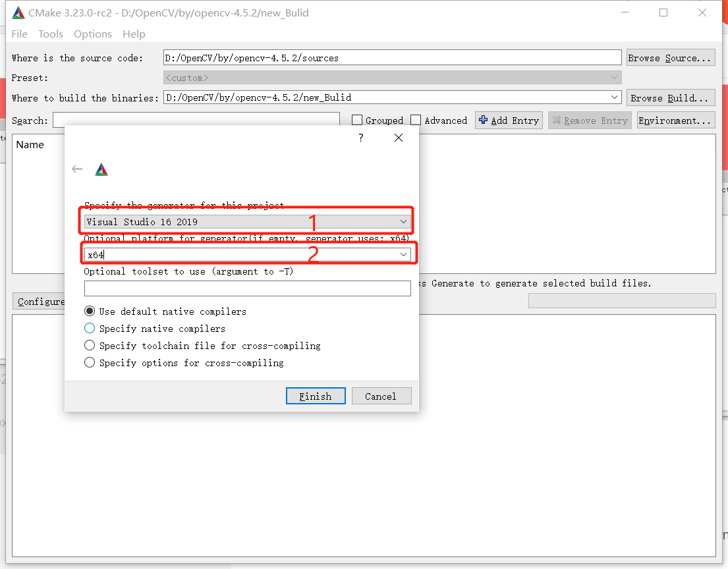Open the Tools menu
The image size is (728, 569).
[51, 34]
